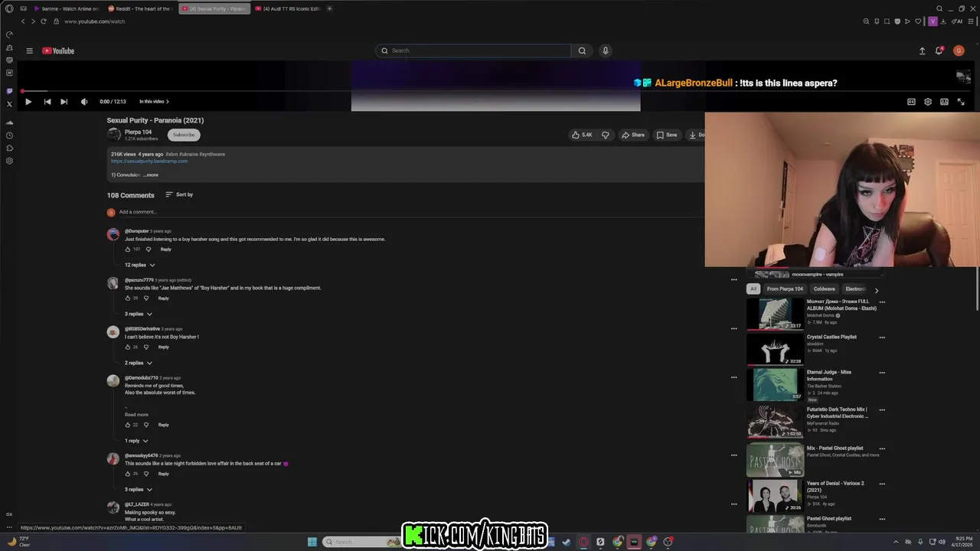Expand the 1 reply thread
The image size is (980, 551).
pos(136,441)
